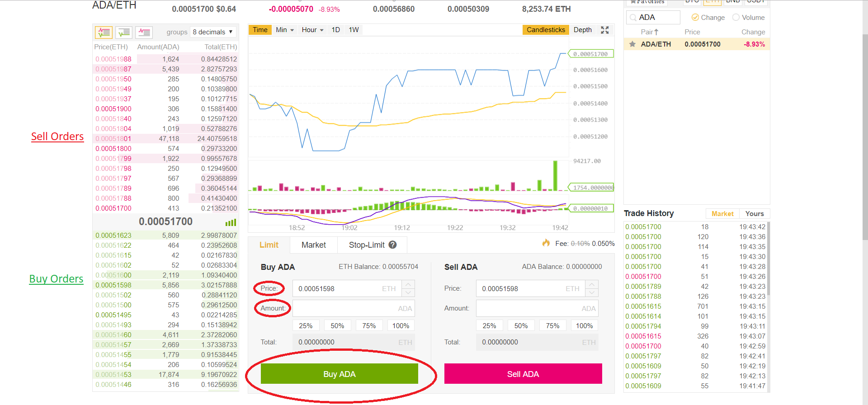This screenshot has width=868, height=405.
Task: Set sell amount to 50%
Action: click(521, 326)
